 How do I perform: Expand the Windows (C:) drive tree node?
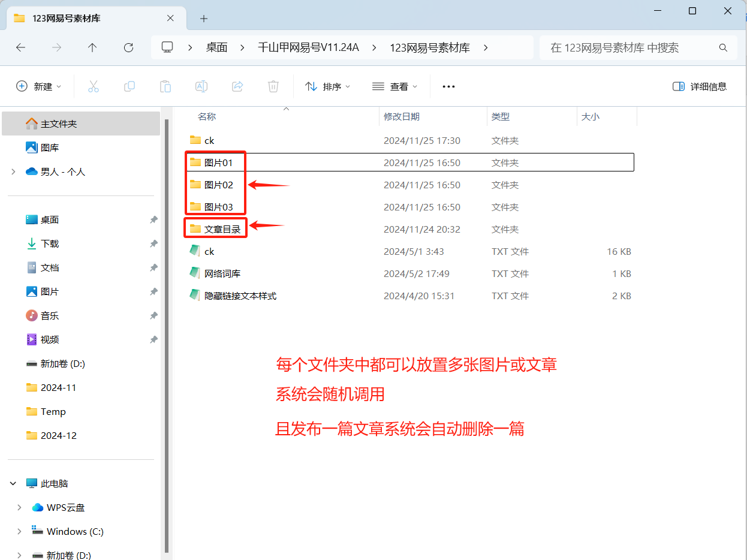point(19,531)
